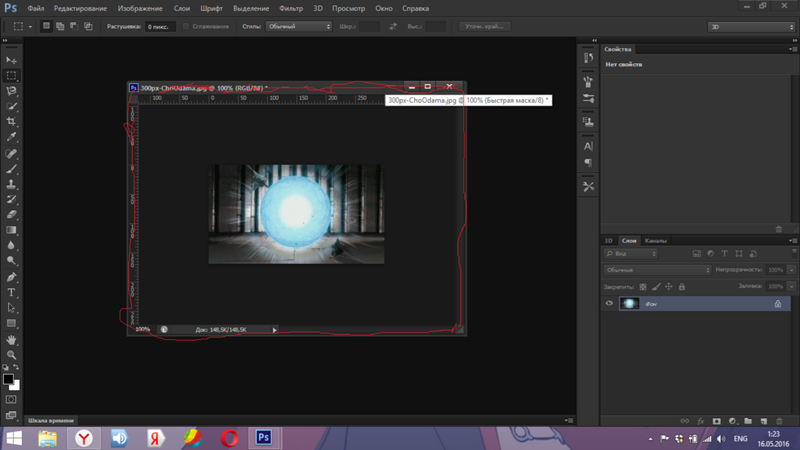This screenshot has width=800, height=450.
Task: Open the Свойства panel flyout menu
Action: 793,49
